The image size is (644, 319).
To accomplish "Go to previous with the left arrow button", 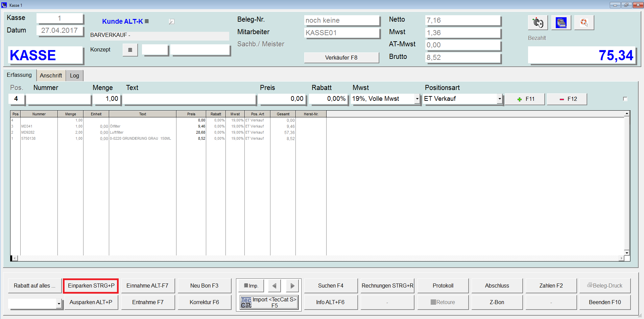I will tap(274, 286).
